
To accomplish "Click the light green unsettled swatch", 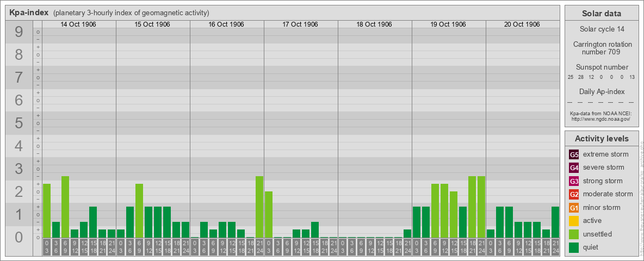I will [x=574, y=234].
